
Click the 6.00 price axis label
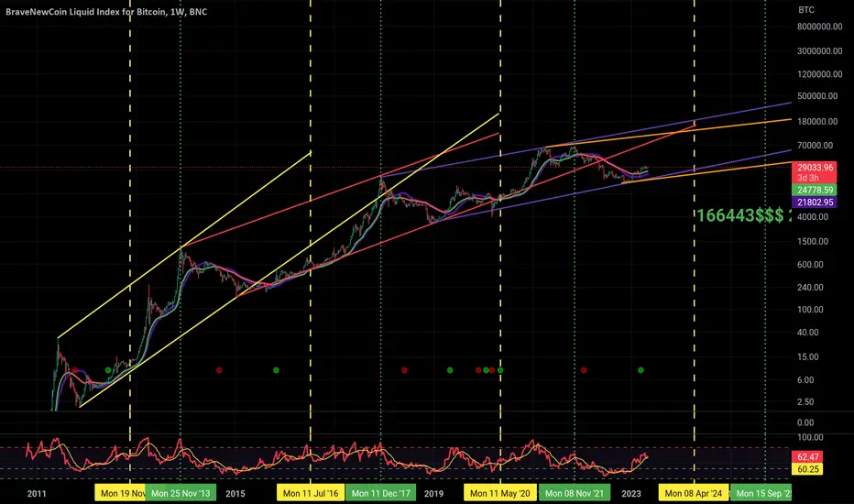coord(806,379)
